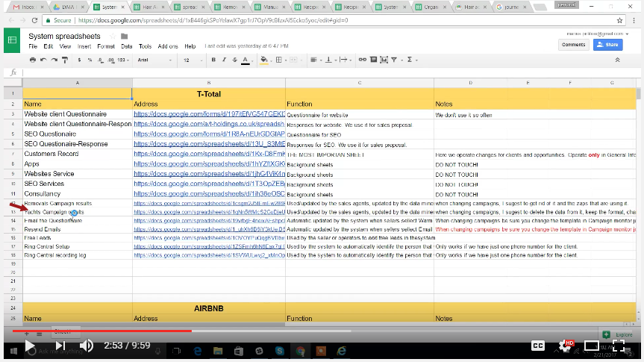Toggle bold formatting in toolbar

pyautogui.click(x=213, y=60)
